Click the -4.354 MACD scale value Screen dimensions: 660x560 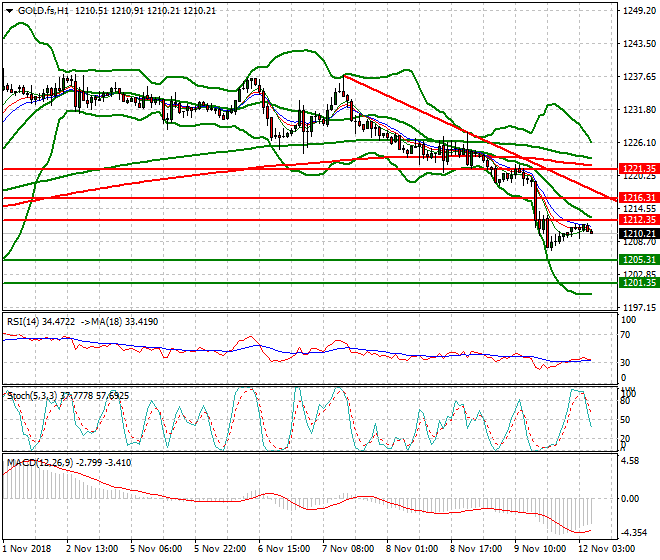point(634,533)
